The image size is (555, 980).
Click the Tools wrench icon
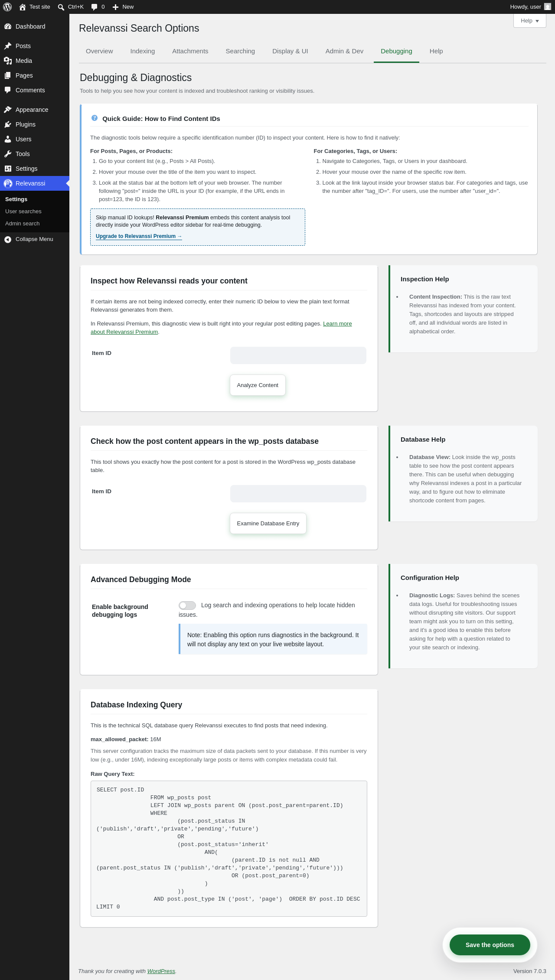point(8,154)
